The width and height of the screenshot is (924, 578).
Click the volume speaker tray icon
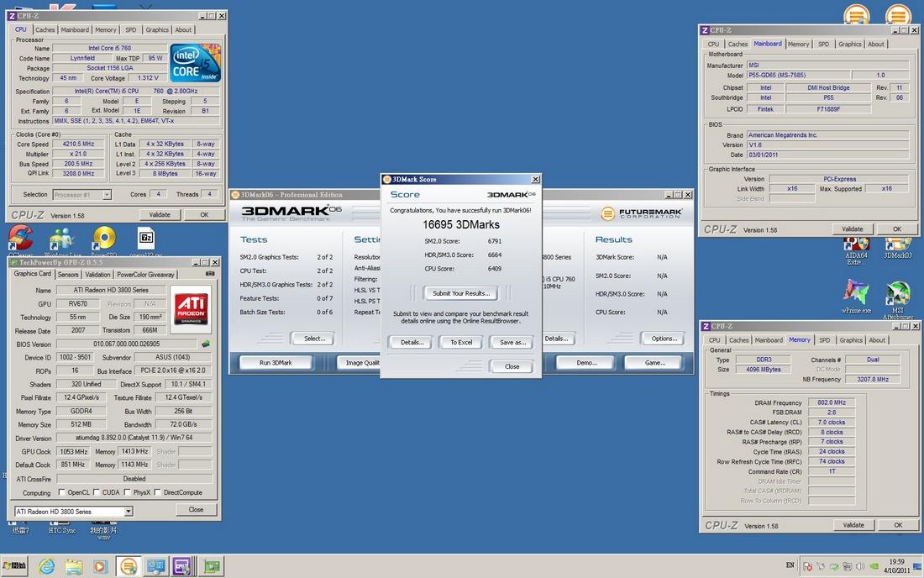(x=860, y=566)
